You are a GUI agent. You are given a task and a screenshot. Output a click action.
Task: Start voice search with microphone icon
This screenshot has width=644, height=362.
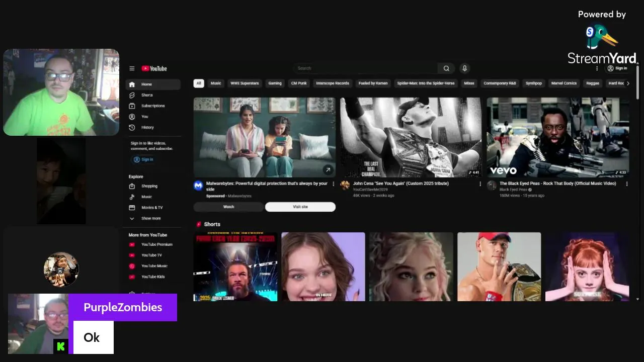pyautogui.click(x=464, y=68)
